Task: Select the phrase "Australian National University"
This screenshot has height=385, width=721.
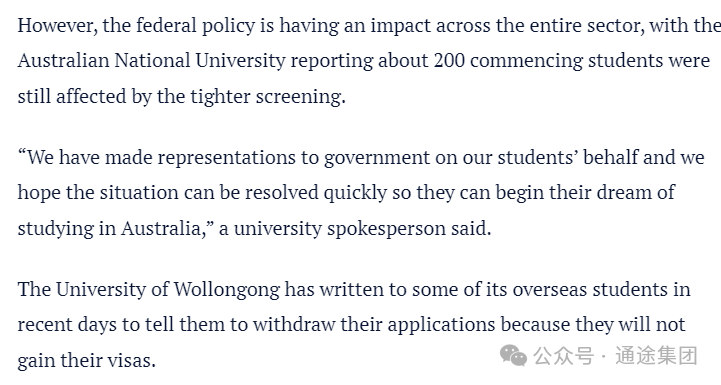Action: point(152,60)
